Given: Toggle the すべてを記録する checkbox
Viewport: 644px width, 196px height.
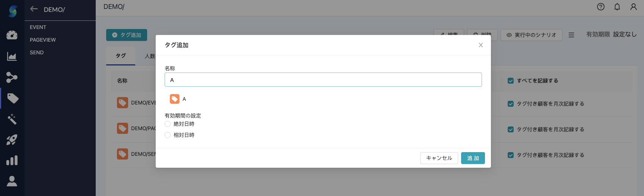Looking at the screenshot, I should 511,81.
